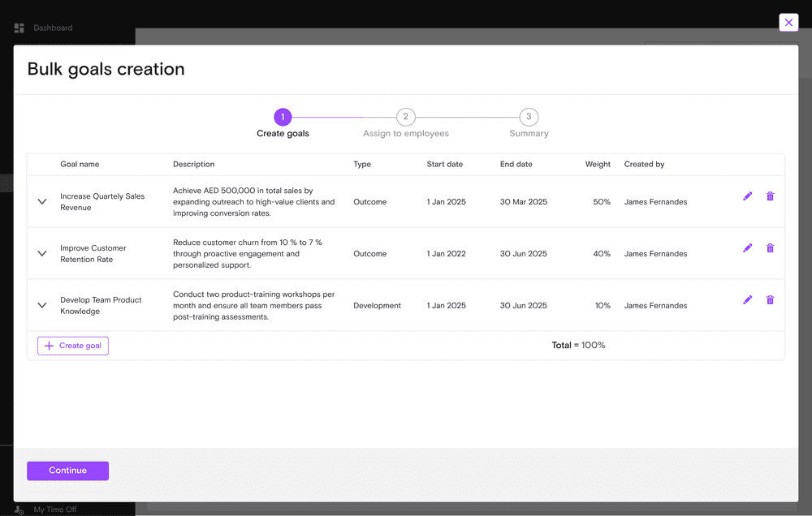Select step 1 Create goals circle

283,118
